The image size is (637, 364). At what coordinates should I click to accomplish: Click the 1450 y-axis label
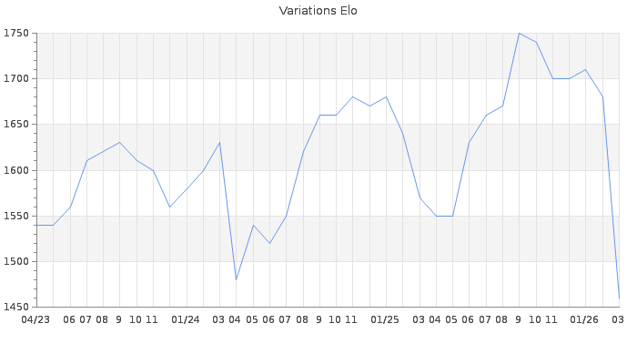coord(16,307)
